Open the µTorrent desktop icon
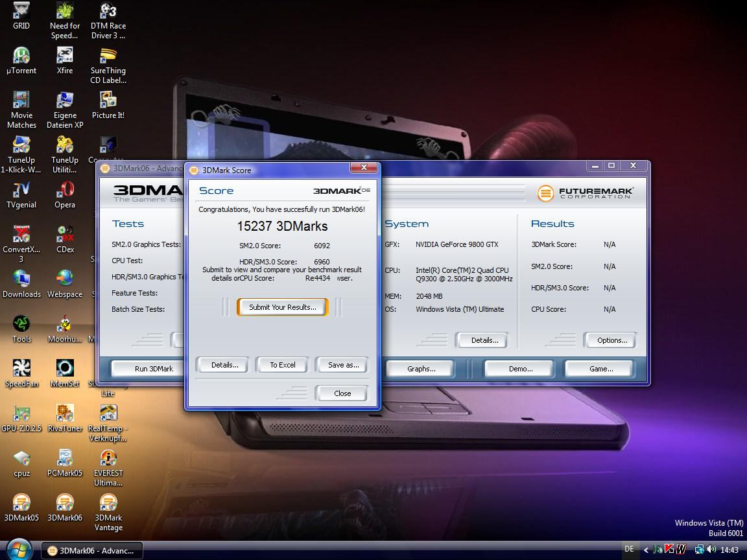747x560 pixels. coord(21,60)
